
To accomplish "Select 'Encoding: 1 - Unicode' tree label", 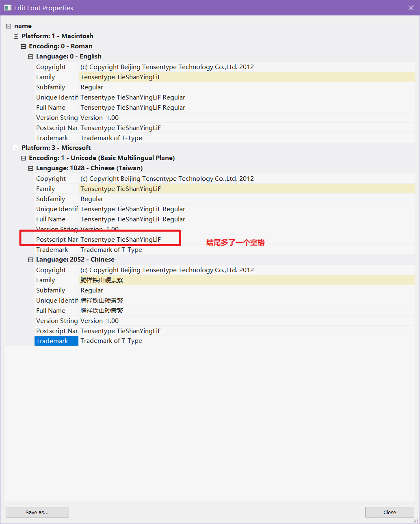I will tap(102, 158).
